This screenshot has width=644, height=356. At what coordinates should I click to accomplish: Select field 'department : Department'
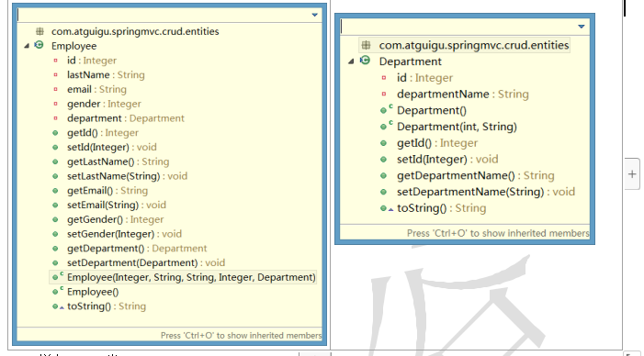pos(126,118)
